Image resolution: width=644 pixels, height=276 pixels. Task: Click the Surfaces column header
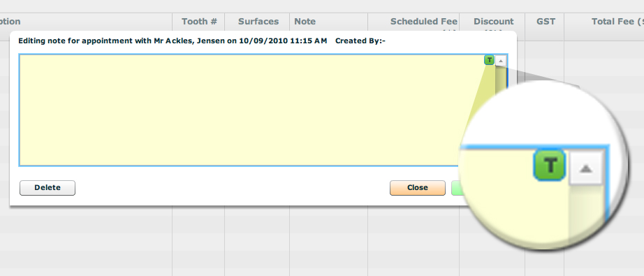click(258, 22)
